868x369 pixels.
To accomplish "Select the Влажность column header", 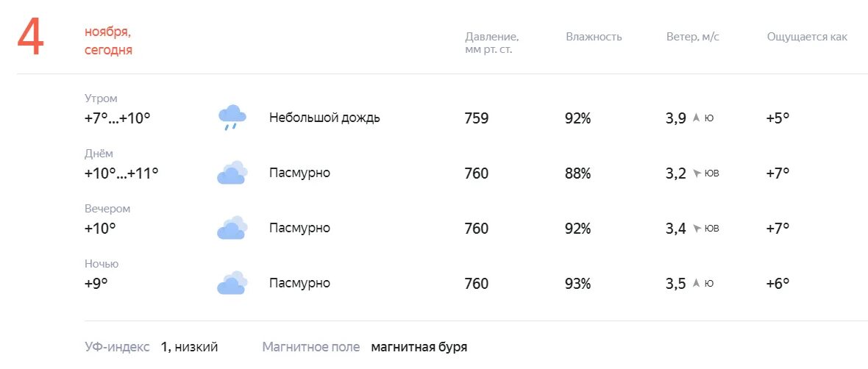I will click(x=594, y=37).
